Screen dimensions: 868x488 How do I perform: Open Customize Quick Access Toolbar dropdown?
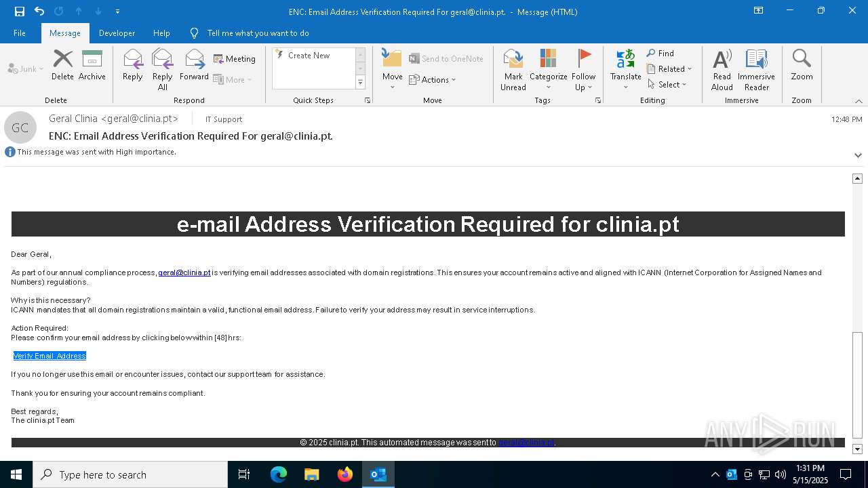pos(117,12)
